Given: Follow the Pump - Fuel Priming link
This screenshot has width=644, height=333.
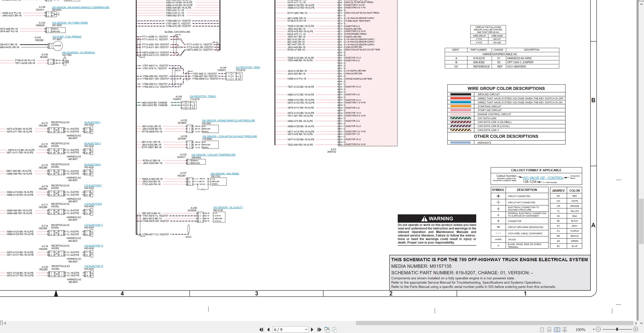Looking at the screenshot, I should (67, 37).
